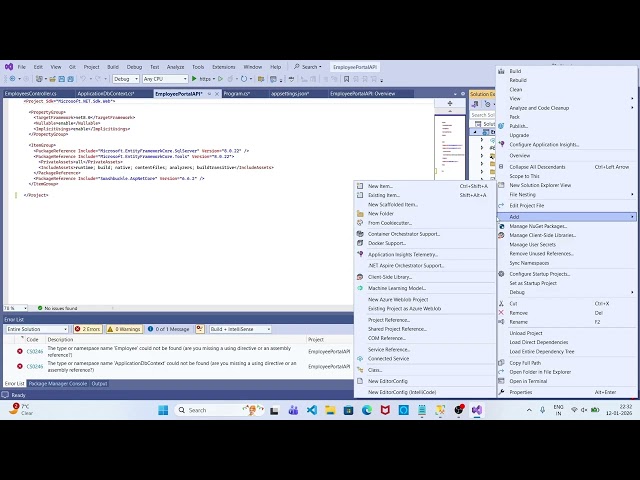Viewport: 640px width, 480px height.
Task: Click Navigate Backward toolbar icon
Action: (12, 79)
